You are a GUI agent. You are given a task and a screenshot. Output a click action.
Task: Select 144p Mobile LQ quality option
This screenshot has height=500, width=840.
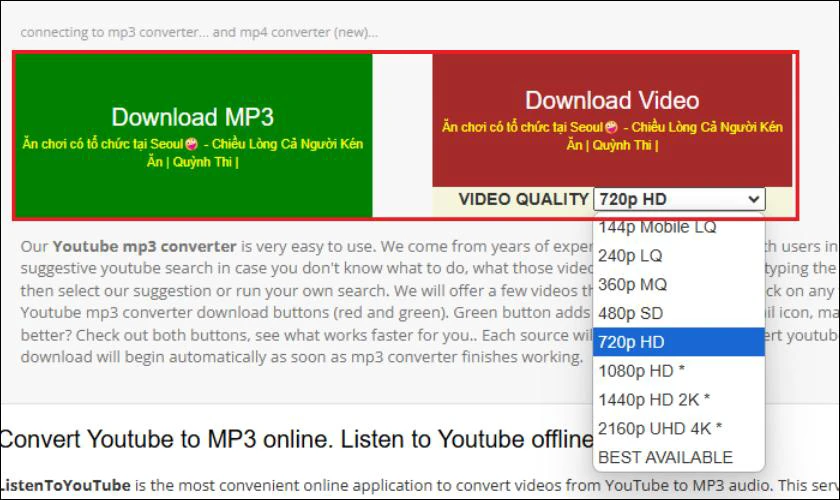pyautogui.click(x=678, y=227)
